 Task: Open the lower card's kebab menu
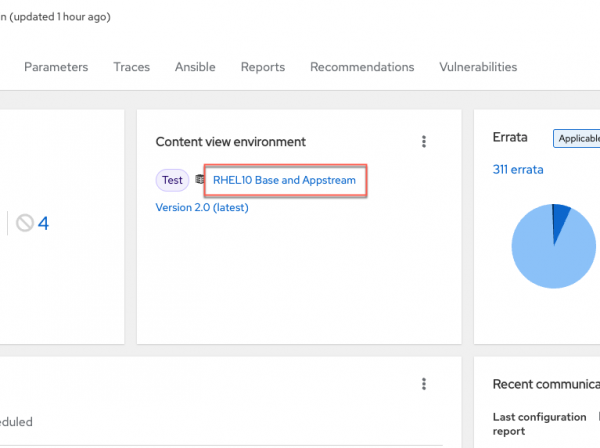click(424, 384)
